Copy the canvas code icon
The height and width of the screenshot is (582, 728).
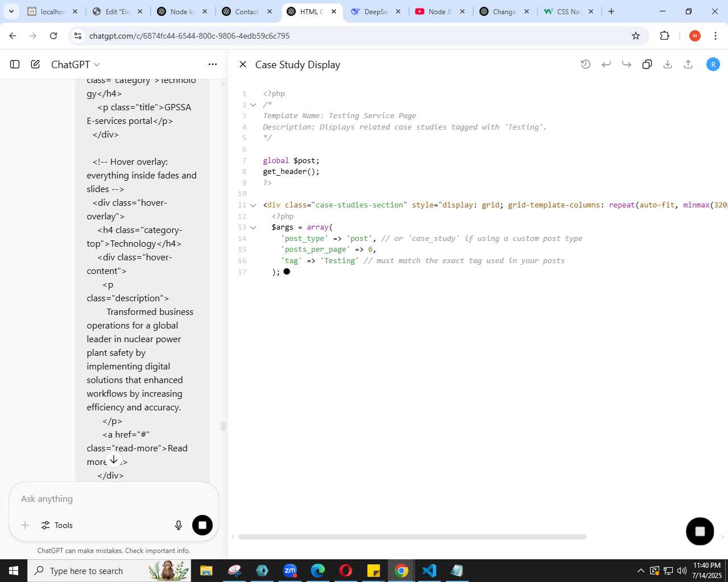click(647, 64)
